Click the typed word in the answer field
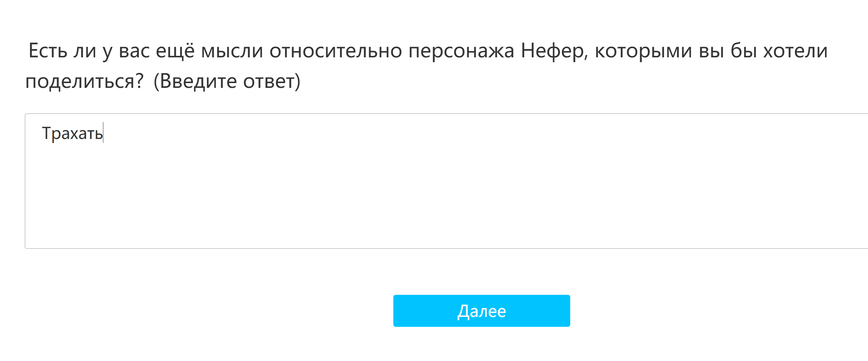 [72, 133]
